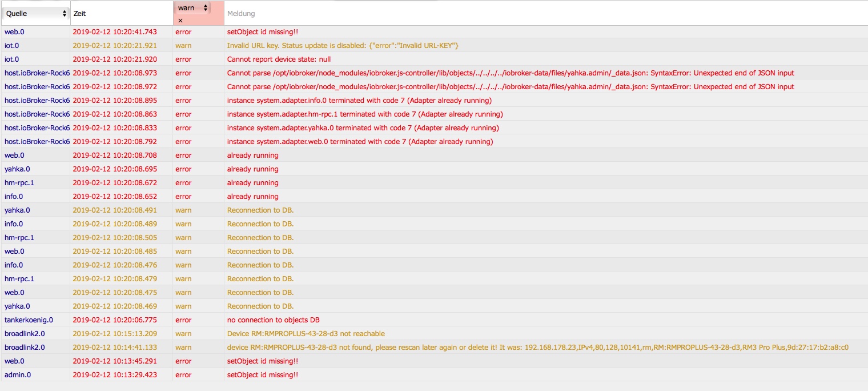Select the tankerkoenig.0 source cell

pos(29,320)
